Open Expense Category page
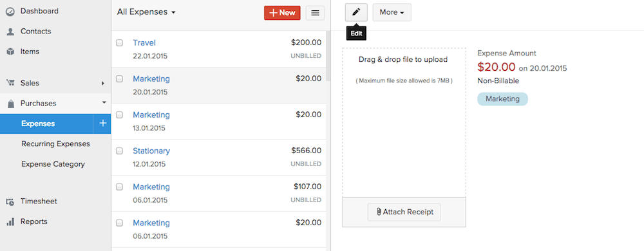644x251 pixels. [53, 164]
